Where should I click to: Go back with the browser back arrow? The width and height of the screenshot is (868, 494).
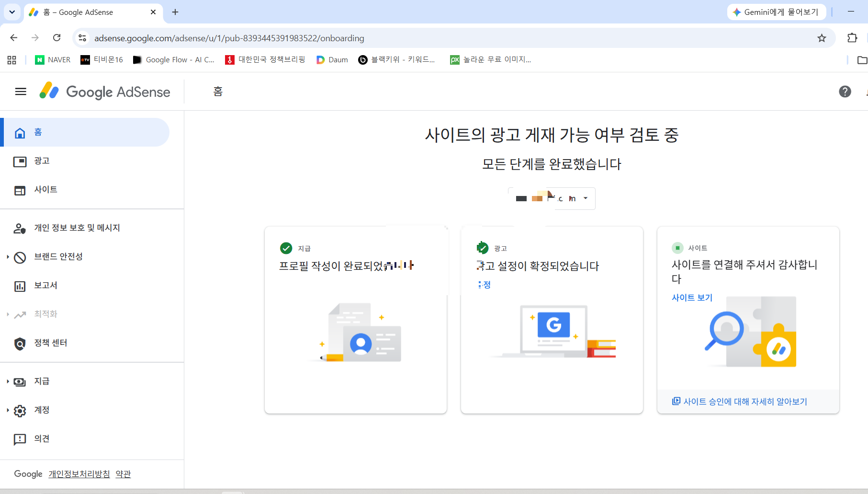click(x=13, y=38)
